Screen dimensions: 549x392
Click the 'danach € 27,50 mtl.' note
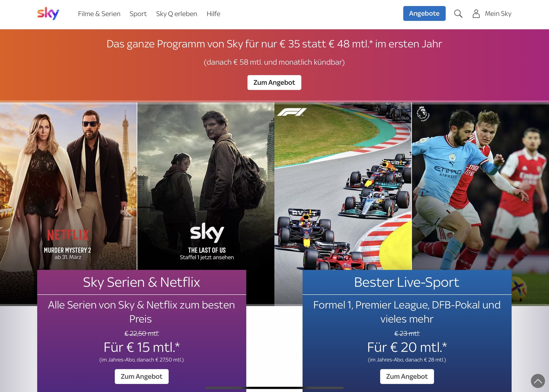point(142,360)
